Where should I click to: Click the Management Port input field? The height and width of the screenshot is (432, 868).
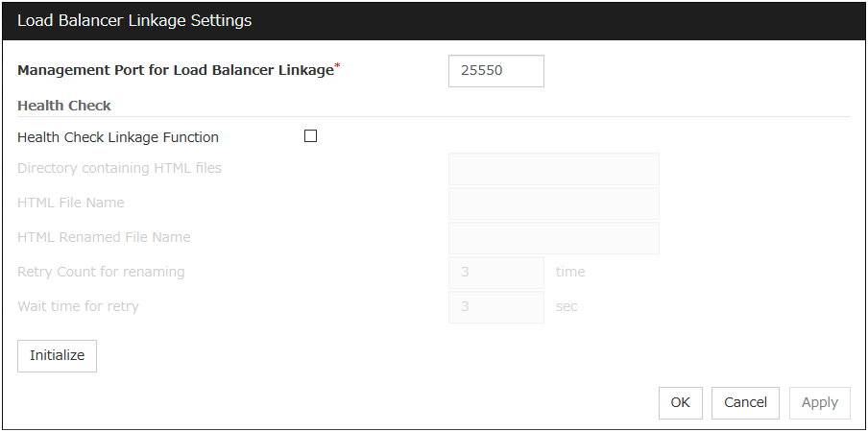(495, 71)
